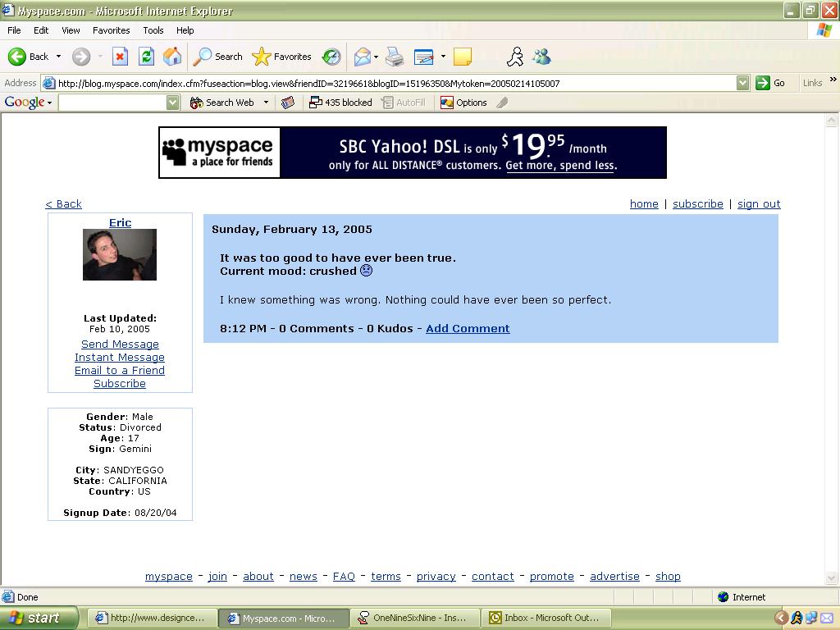Toggle the Google popup blocker button

340,103
